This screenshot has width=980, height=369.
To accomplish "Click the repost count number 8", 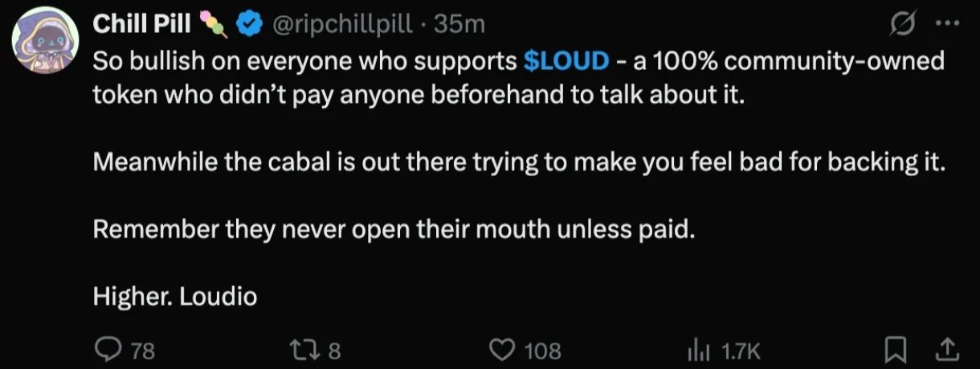I will click(x=335, y=351).
